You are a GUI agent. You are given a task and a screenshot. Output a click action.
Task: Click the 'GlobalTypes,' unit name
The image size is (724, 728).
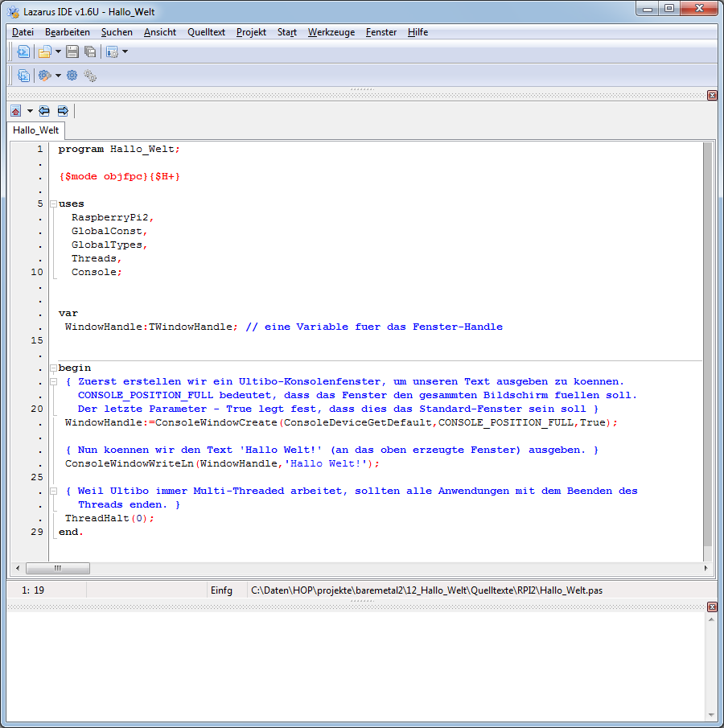(109, 245)
